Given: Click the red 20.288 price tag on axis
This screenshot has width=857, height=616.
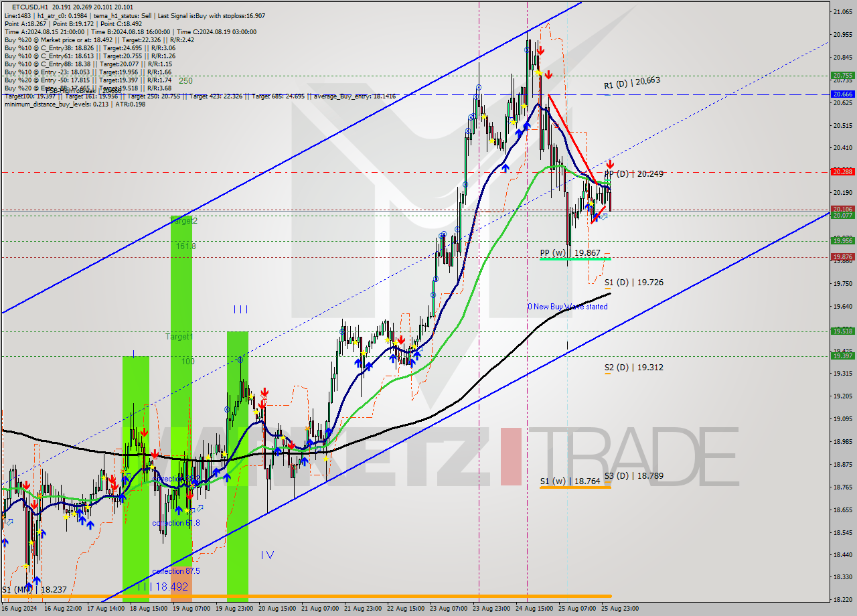Looking at the screenshot, I should [842, 172].
